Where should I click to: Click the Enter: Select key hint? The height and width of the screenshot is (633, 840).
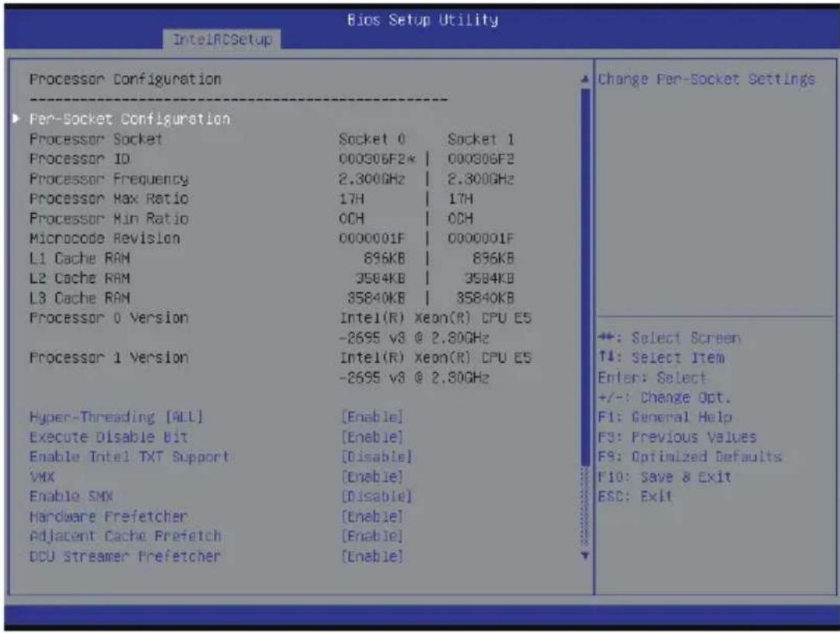point(652,377)
